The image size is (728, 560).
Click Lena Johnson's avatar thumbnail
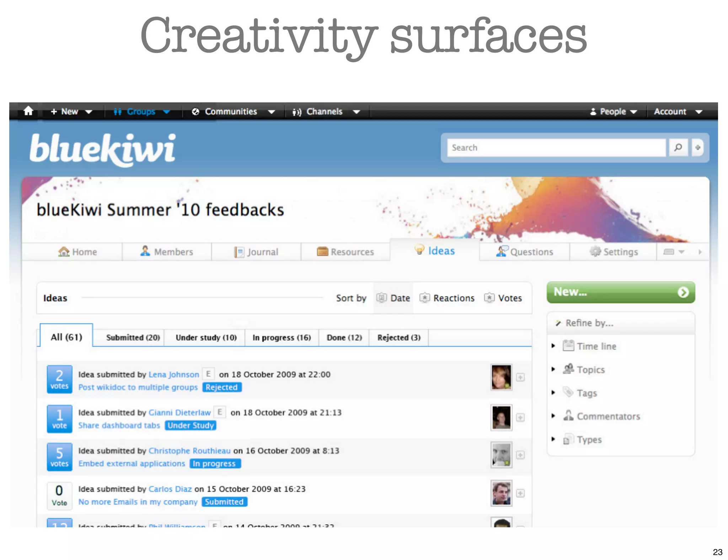click(x=501, y=377)
